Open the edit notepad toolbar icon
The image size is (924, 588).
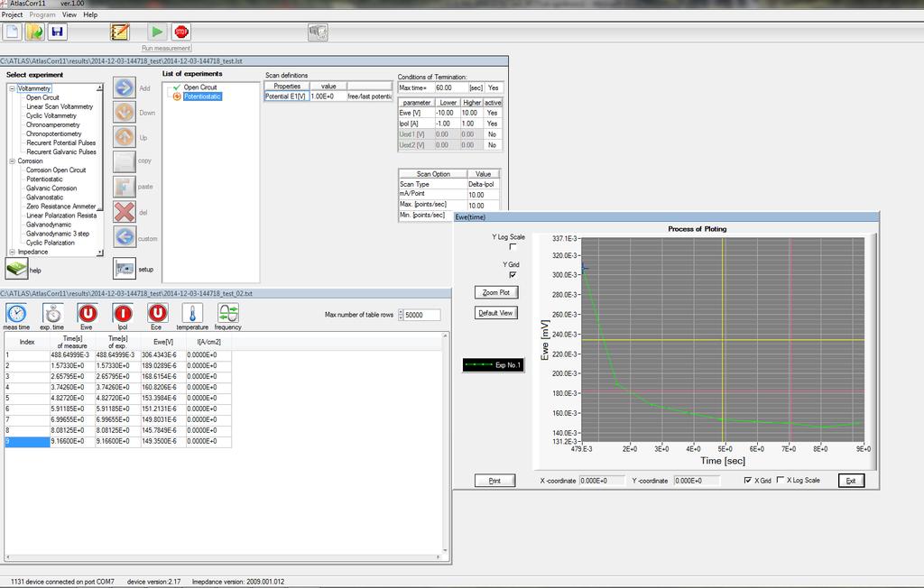click(120, 32)
